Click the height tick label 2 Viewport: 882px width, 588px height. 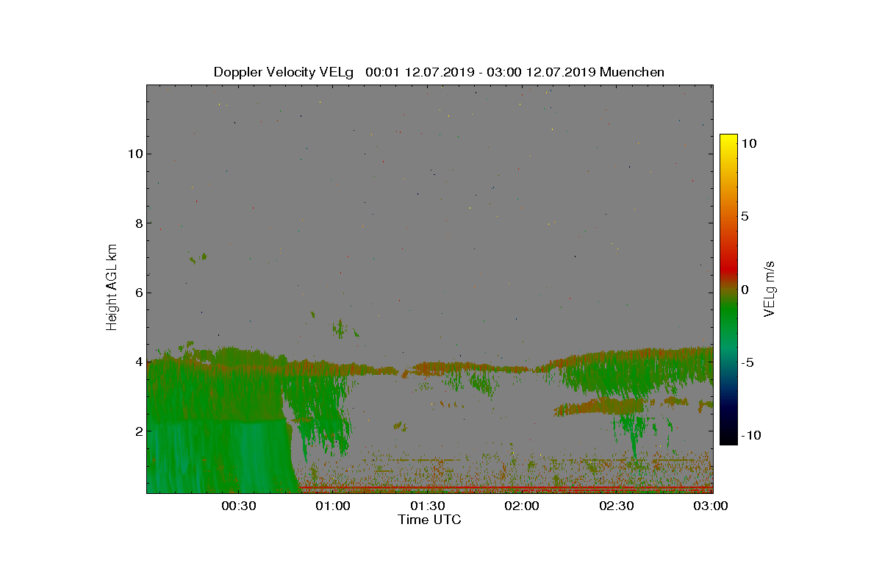pos(137,431)
